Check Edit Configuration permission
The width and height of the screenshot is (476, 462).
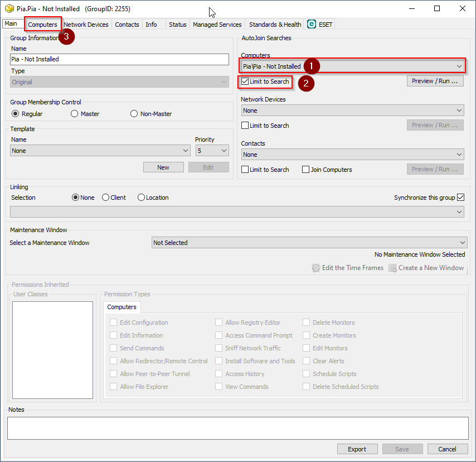(113, 322)
